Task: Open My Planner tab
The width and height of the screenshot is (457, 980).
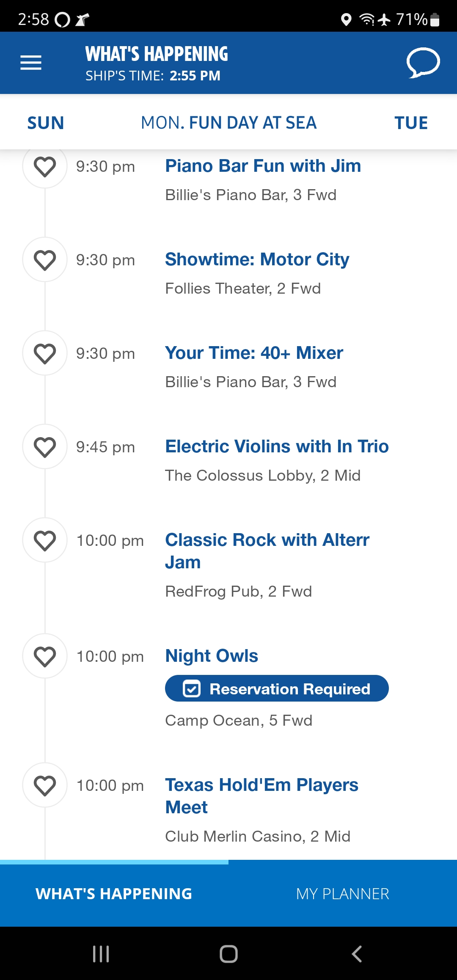Action: (x=343, y=894)
